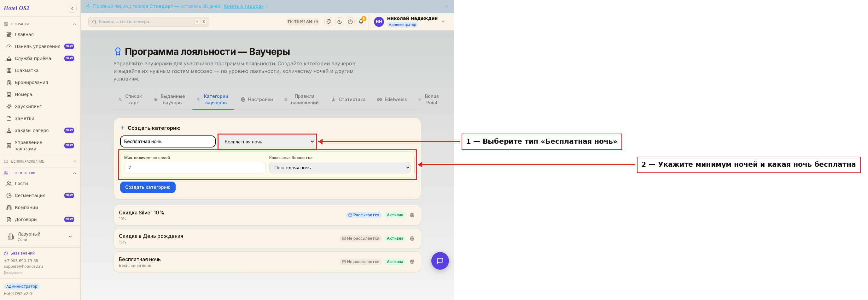Click the Мин. количество ночей field
This screenshot has height=300, width=868.
click(195, 168)
